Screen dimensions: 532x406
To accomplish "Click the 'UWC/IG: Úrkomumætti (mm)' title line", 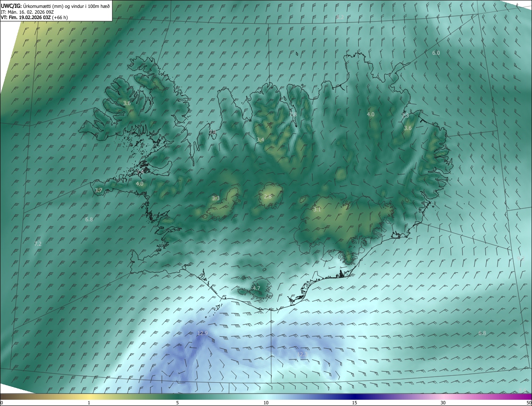I will point(55,6).
